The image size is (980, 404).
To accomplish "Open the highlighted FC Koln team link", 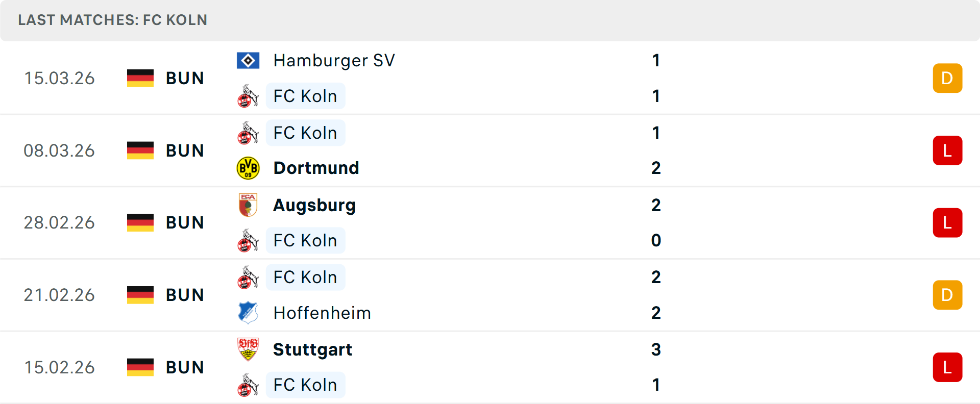I will [305, 96].
